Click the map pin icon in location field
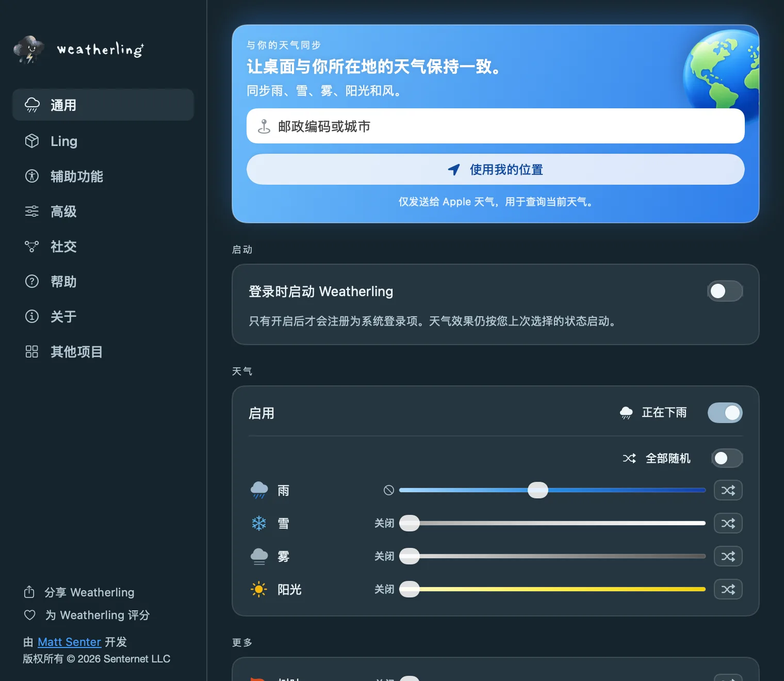Image resolution: width=784 pixels, height=681 pixels. [264, 126]
